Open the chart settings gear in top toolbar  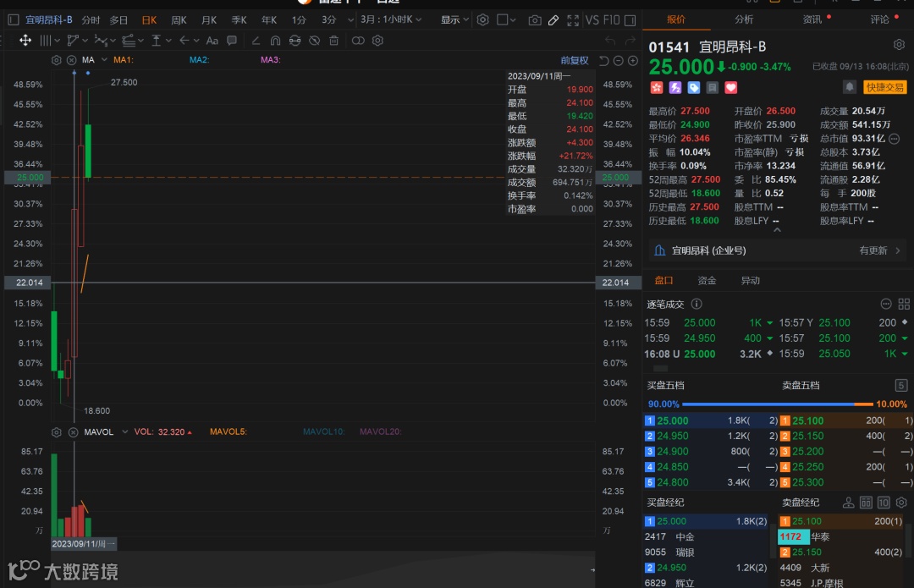[x=482, y=19]
